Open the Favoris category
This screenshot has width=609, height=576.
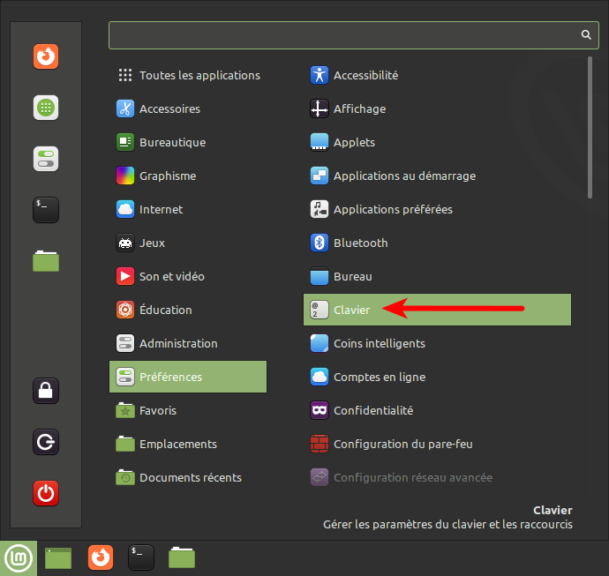pyautogui.click(x=188, y=411)
